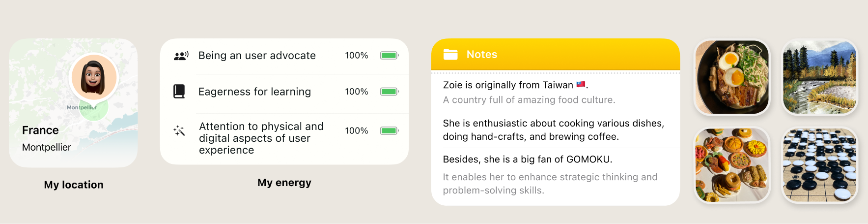The height and width of the screenshot is (224, 868).
Task: Open the Gomoku board photo
Action: click(x=819, y=165)
